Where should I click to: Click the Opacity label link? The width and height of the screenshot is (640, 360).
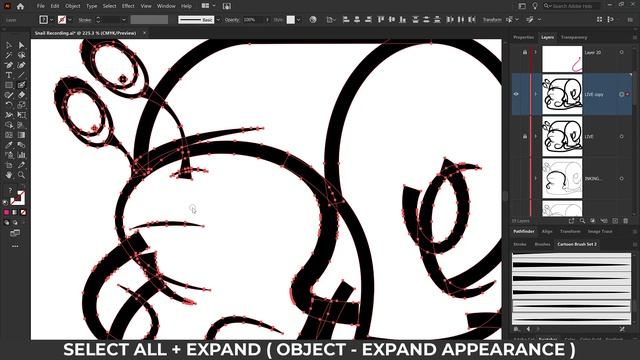coord(232,20)
